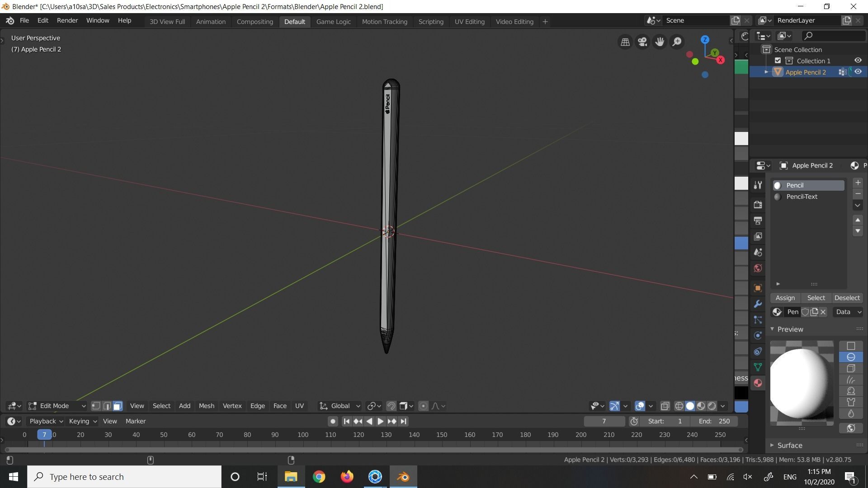Hide Collection 1 using eye icon
Image resolution: width=868 pixels, height=488 pixels.
click(x=858, y=61)
